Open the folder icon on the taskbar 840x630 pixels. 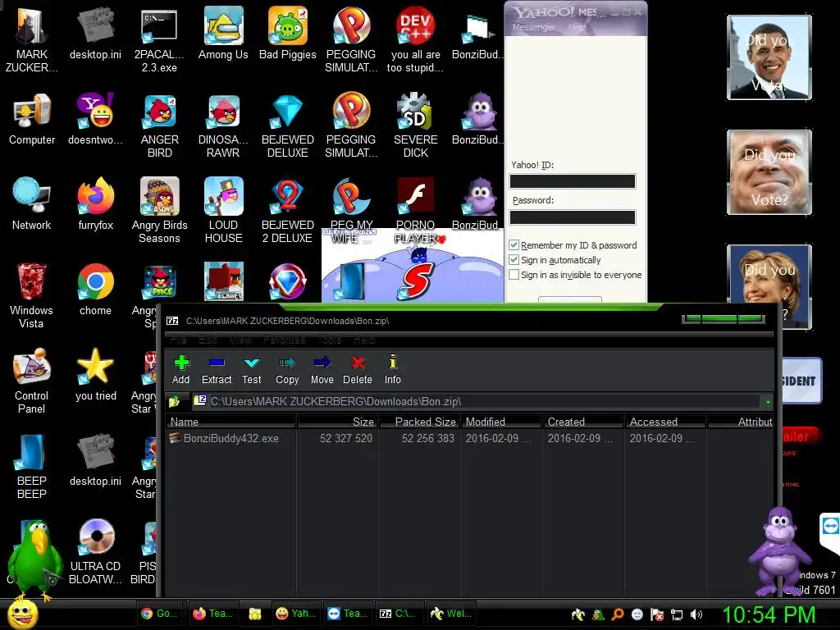(255, 614)
